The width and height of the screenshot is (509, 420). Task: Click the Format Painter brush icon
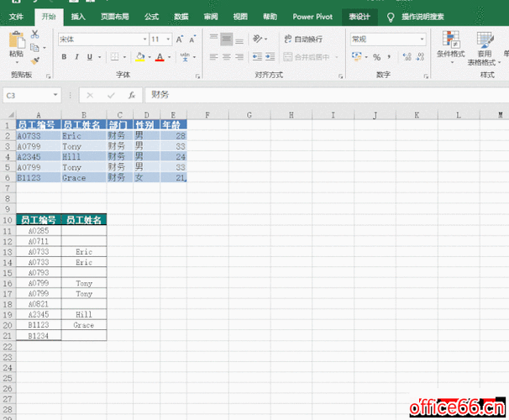click(34, 60)
